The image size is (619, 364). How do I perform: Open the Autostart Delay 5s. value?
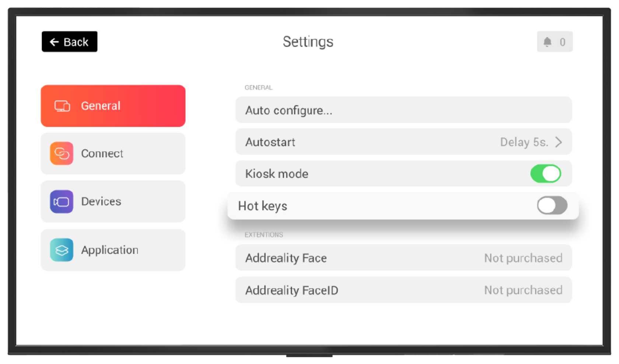524,142
